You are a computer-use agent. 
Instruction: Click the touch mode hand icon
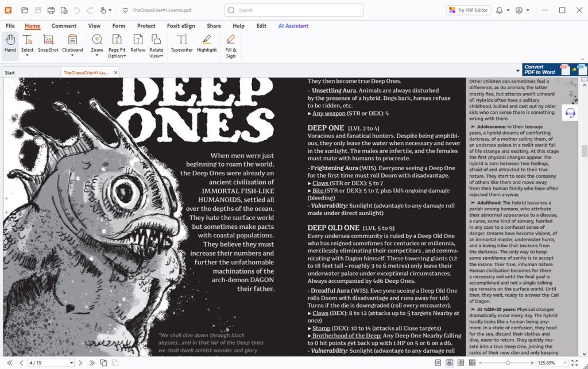(103, 10)
